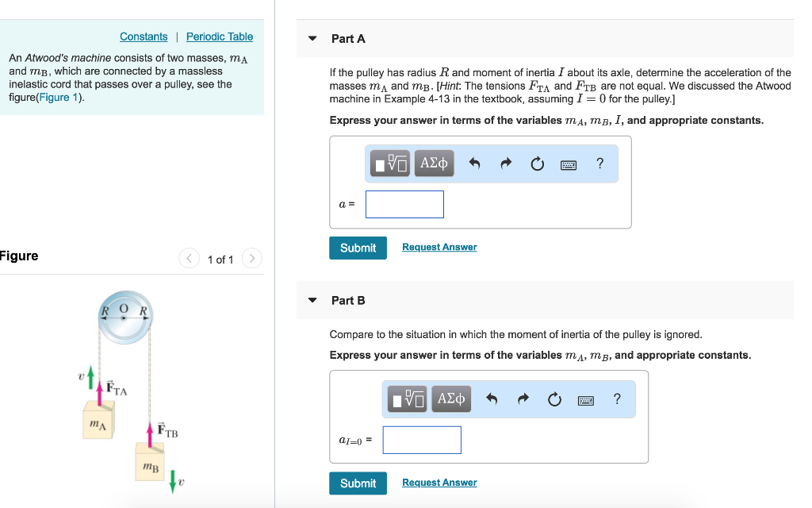Click the redo arrow in Part A editor
This screenshot has height=508, width=812.
[505, 164]
